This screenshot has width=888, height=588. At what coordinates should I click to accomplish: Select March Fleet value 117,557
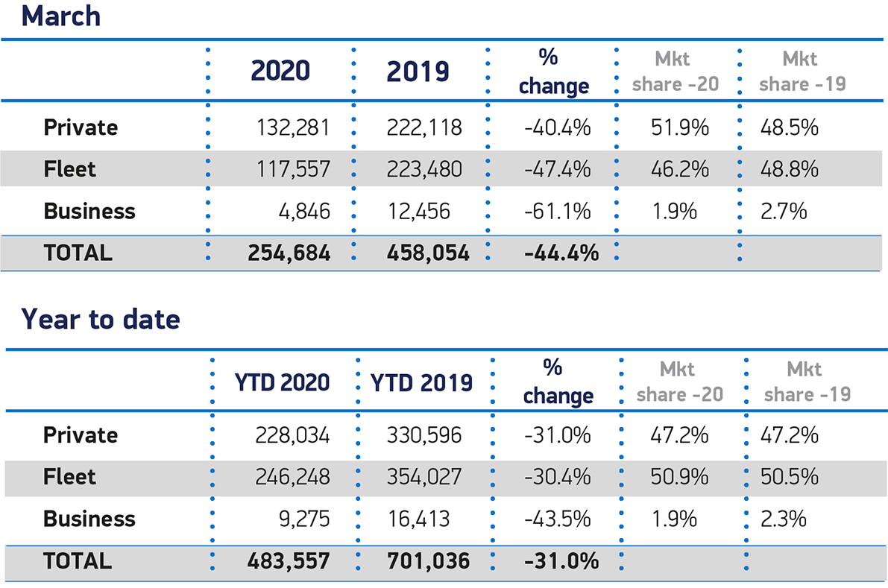click(293, 169)
